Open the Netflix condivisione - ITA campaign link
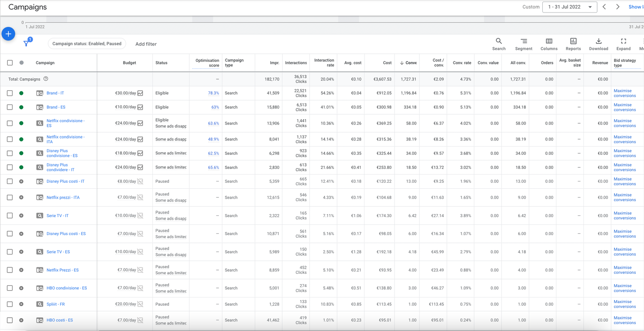The height and width of the screenshot is (331, 644). pos(66,139)
